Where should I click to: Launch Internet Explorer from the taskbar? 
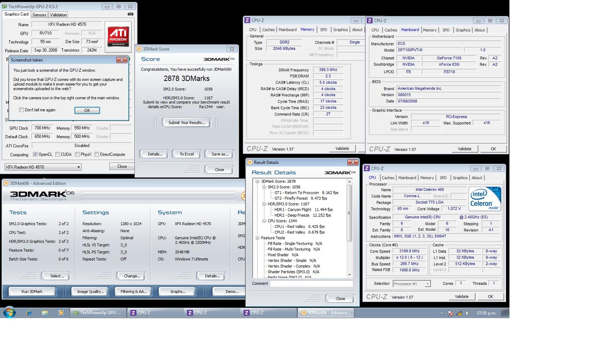29,313
